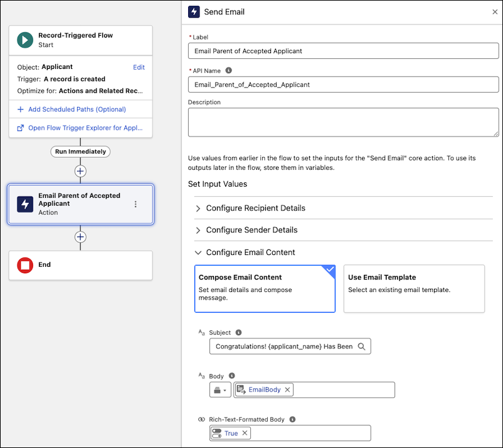Click the Subject input field text
This screenshot has width=503, height=448.
tap(283, 346)
